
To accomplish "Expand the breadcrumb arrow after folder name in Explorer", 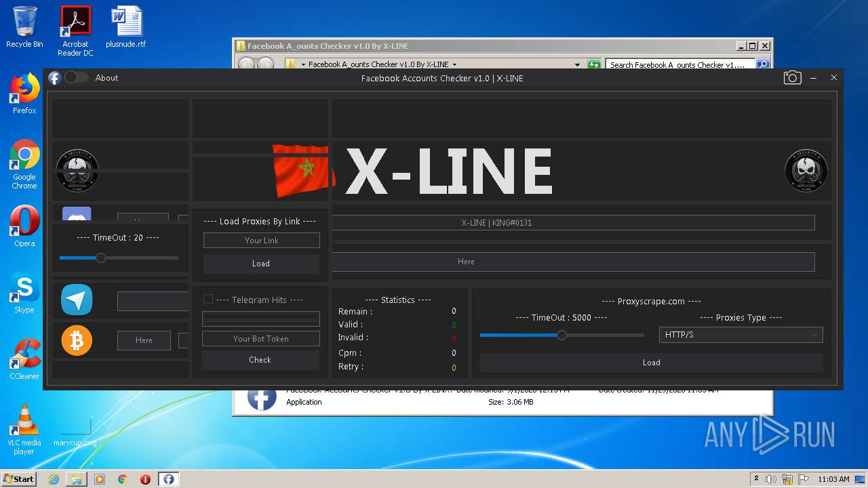I will (454, 64).
